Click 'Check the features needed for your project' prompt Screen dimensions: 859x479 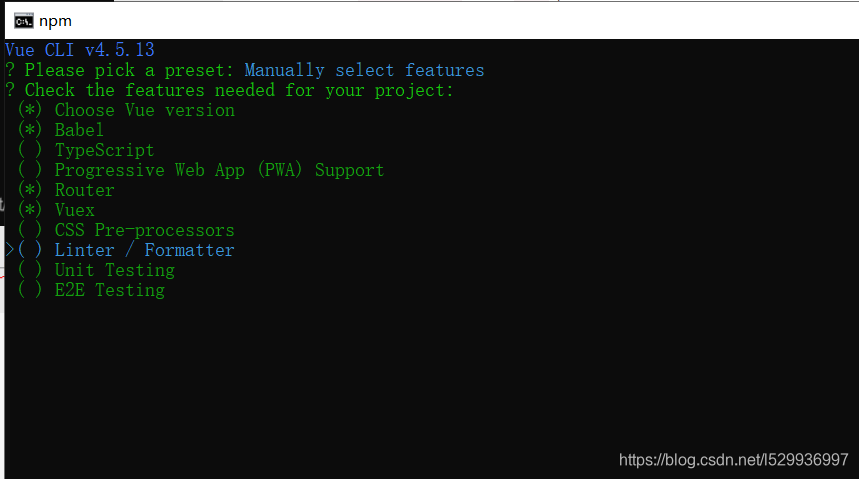(239, 90)
